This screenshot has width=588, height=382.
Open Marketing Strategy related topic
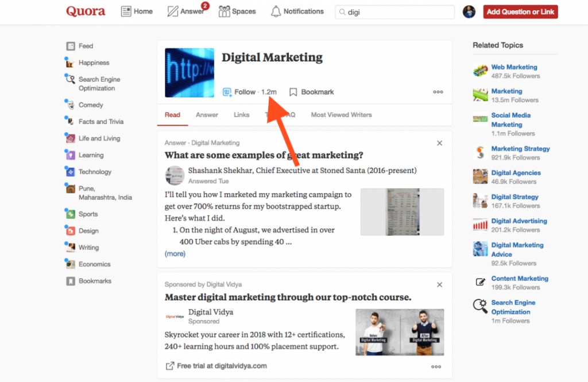point(520,149)
